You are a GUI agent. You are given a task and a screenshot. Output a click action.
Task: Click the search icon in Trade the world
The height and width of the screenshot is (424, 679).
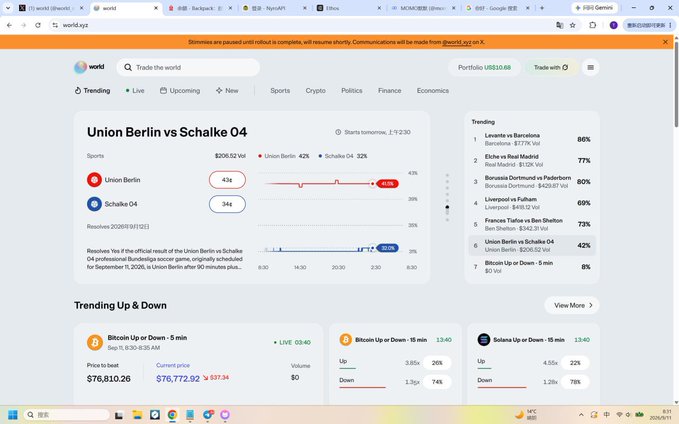point(128,68)
